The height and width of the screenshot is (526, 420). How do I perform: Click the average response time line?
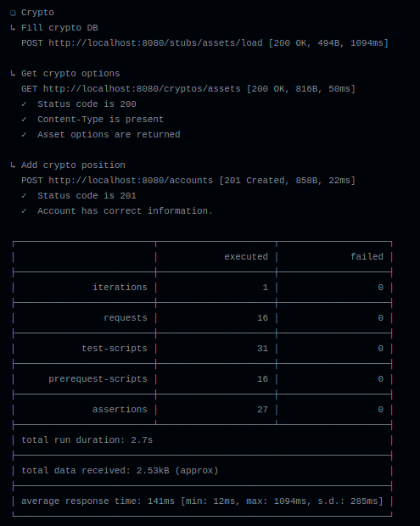pos(202,501)
